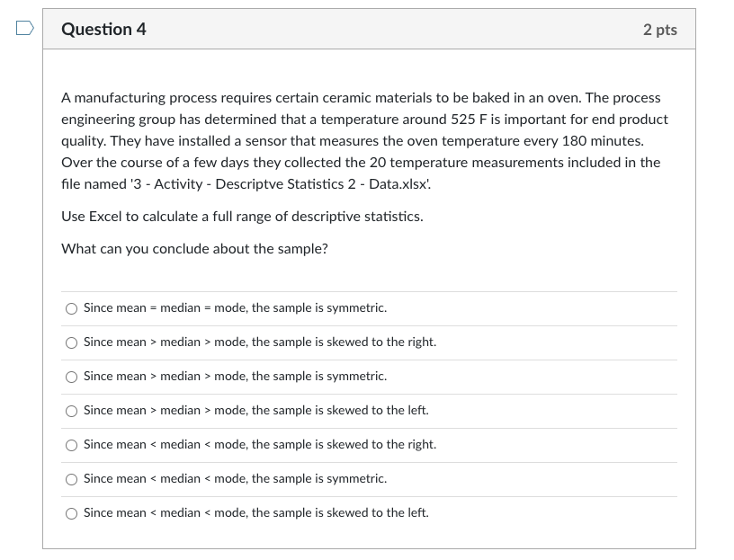This screenshot has width=734, height=560.
Task: Select radio: mean > median > mode, skewed left
Action: click(71, 411)
